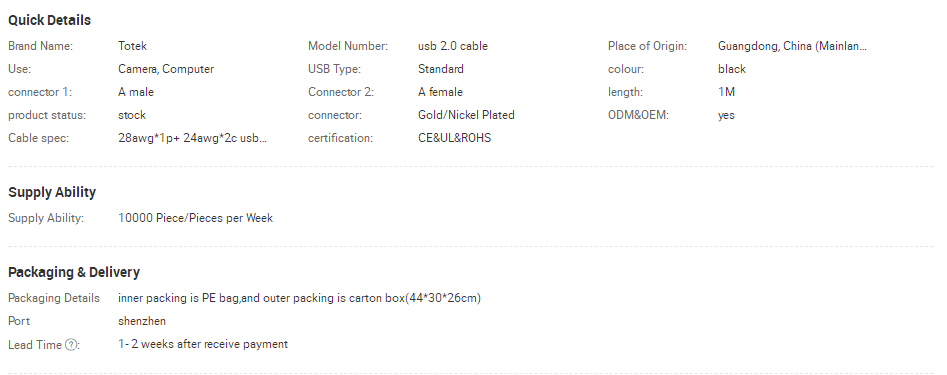Viewport: 947px width, 375px height.
Task: Select the Supply Ability section heading
Action: pyautogui.click(x=52, y=192)
